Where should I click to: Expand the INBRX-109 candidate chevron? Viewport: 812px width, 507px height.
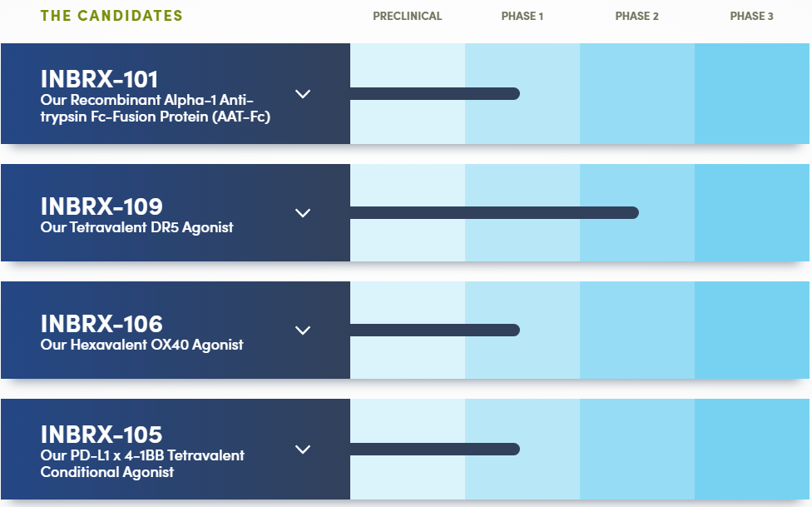(x=303, y=213)
